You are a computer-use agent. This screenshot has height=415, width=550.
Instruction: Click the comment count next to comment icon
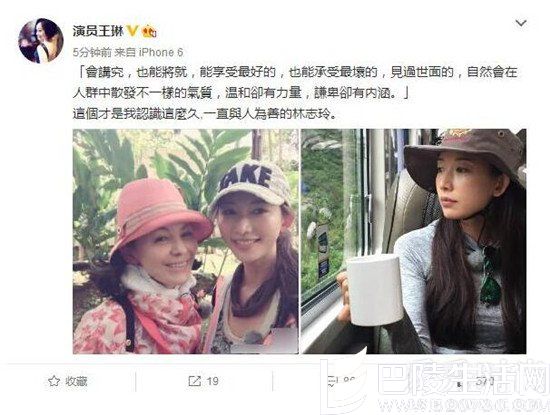tap(349, 381)
